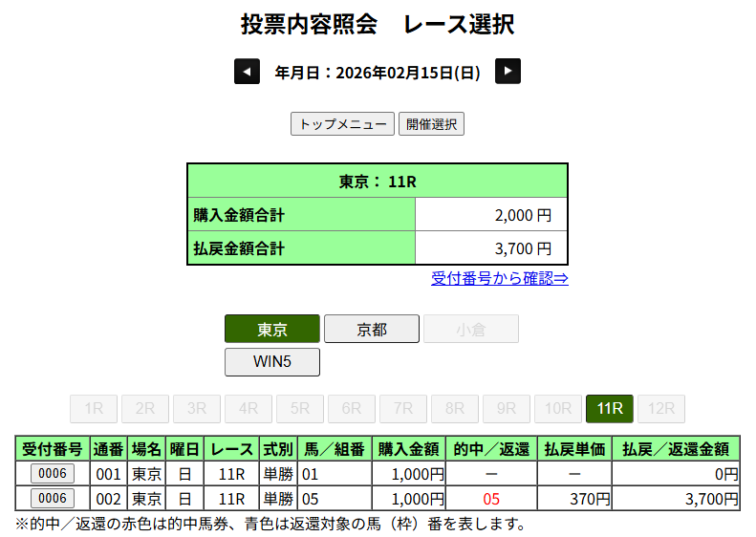Click the red winning number 05
Image resolution: width=756 pixels, height=537 pixels.
click(491, 499)
